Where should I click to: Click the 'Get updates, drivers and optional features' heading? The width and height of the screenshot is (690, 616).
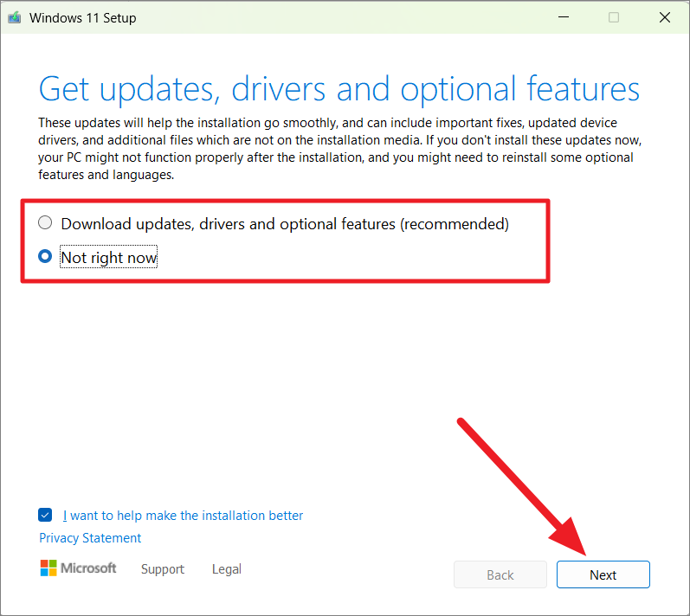[x=339, y=89]
